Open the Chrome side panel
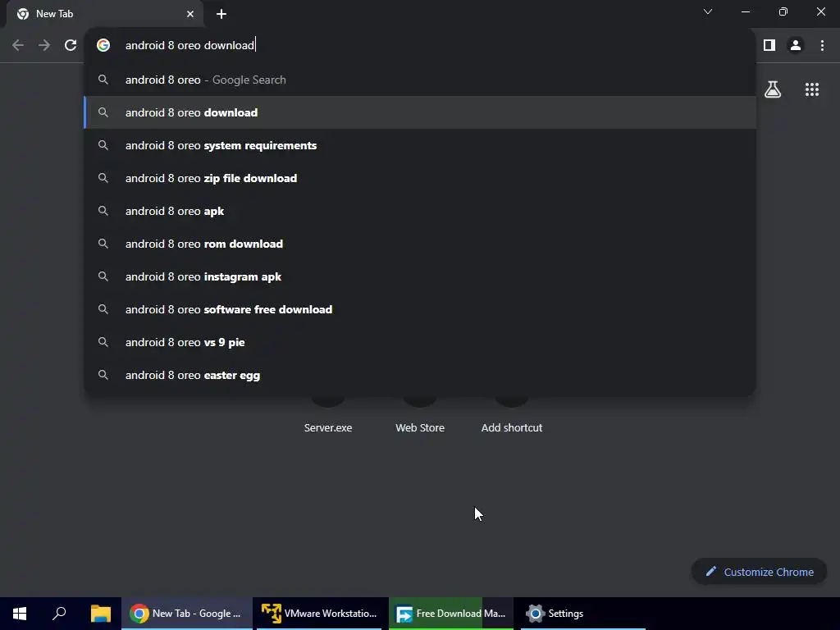 tap(769, 45)
